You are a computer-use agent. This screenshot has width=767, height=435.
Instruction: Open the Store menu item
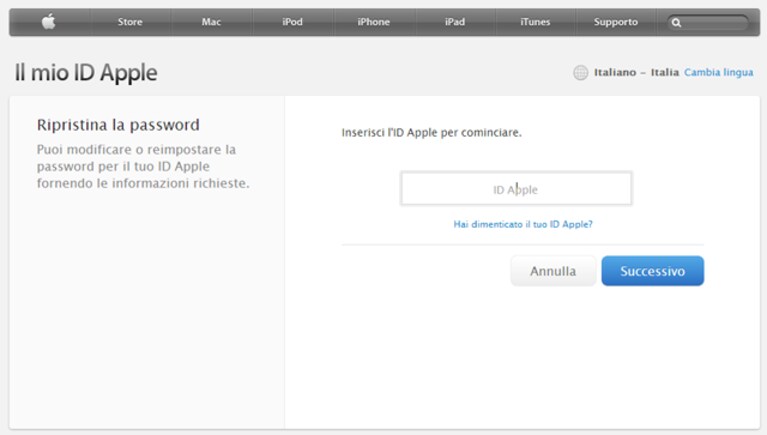click(x=130, y=22)
